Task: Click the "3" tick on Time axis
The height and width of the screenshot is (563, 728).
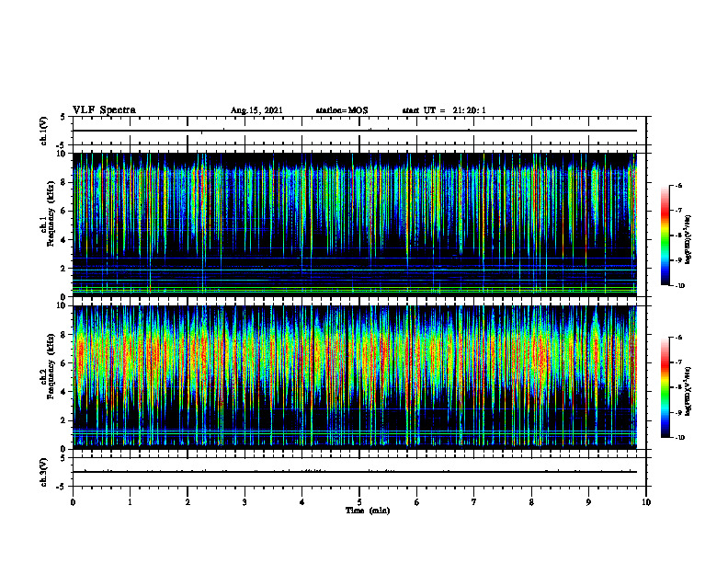Action: pos(245,502)
